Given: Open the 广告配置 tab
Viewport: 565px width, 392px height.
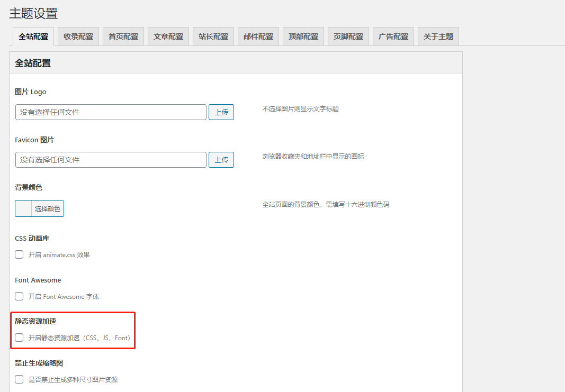Looking at the screenshot, I should click(393, 36).
